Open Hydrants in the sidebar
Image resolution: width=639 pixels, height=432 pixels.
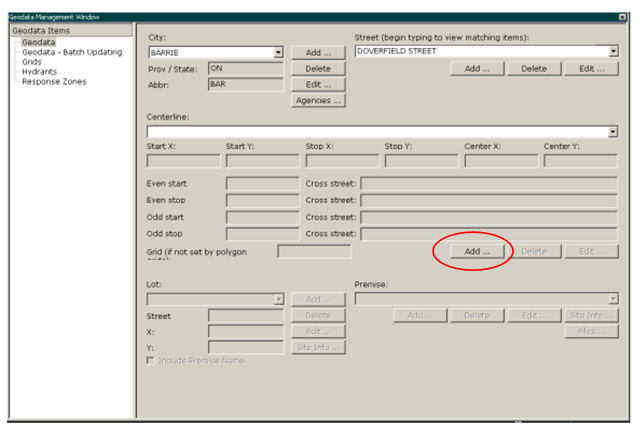tap(39, 72)
